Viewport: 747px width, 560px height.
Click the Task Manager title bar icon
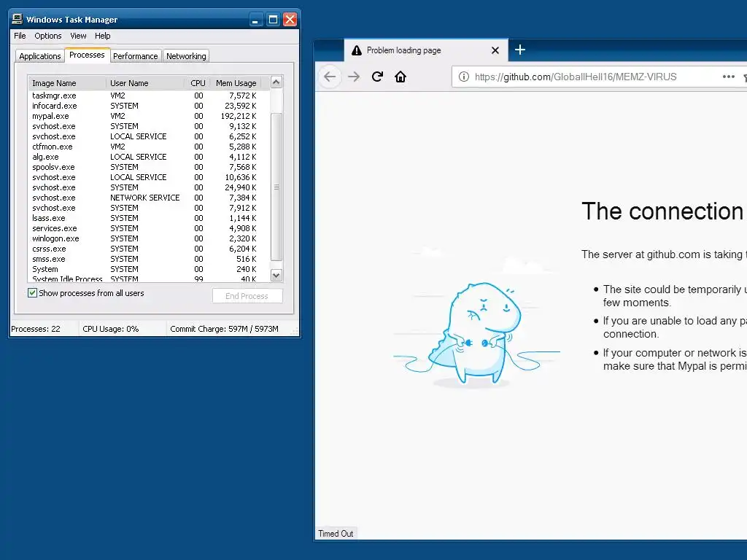[x=18, y=19]
